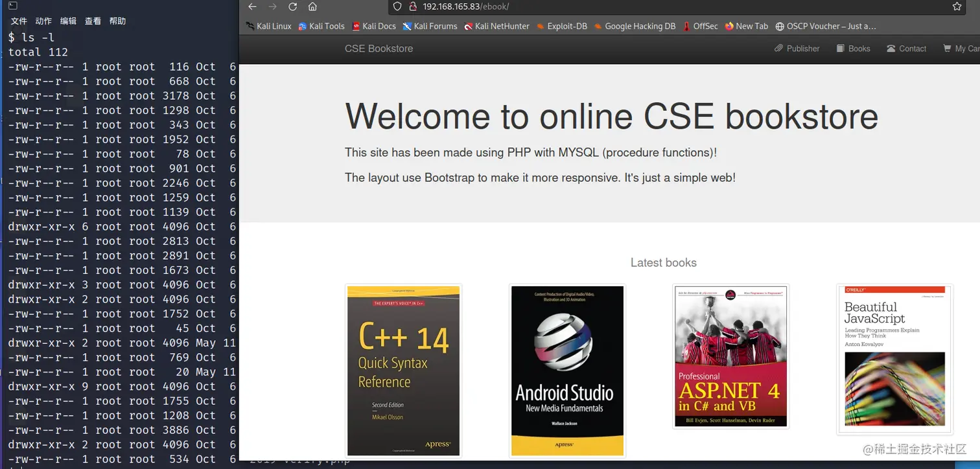The image size is (980, 469).
Task: Open the 编辑 menu in terminal
Action: [x=68, y=21]
